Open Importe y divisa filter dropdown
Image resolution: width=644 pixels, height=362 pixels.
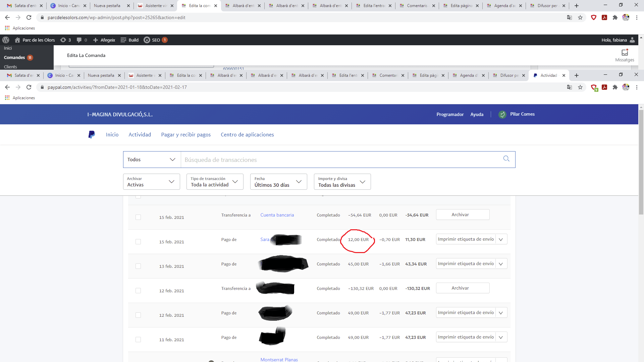click(342, 182)
